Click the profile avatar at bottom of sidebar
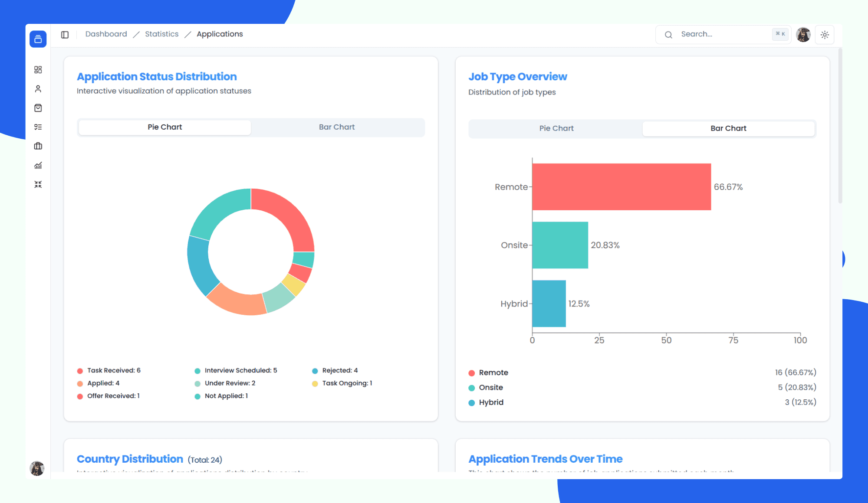 pos(37,468)
